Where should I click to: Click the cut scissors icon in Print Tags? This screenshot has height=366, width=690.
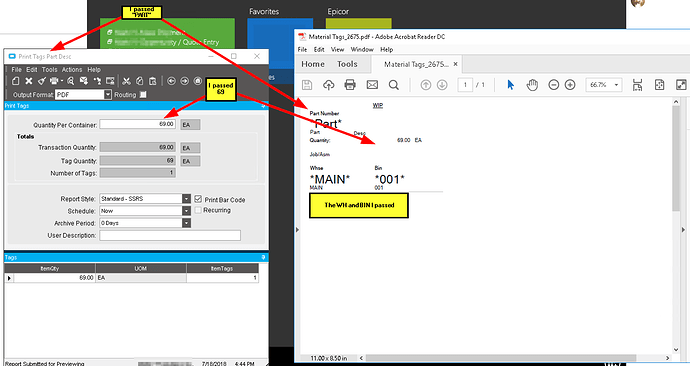click(126, 81)
